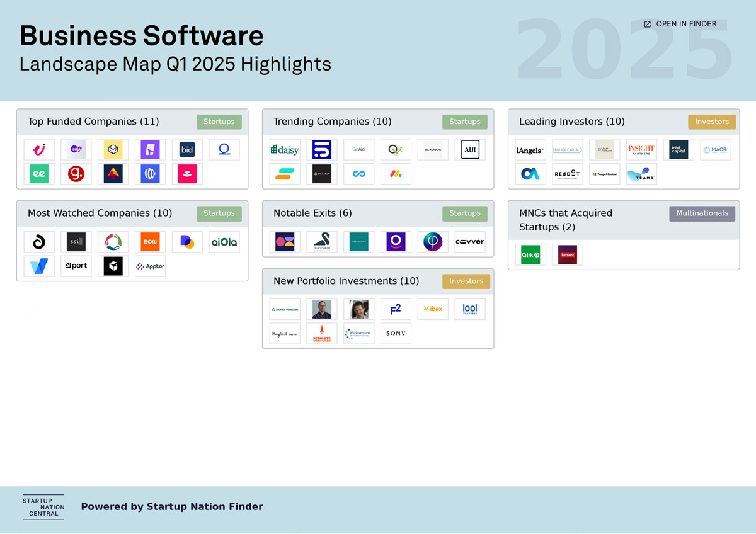Screen dimensions: 756x534
Task: Click the Joule Ventures beige logo
Action: [605, 149]
